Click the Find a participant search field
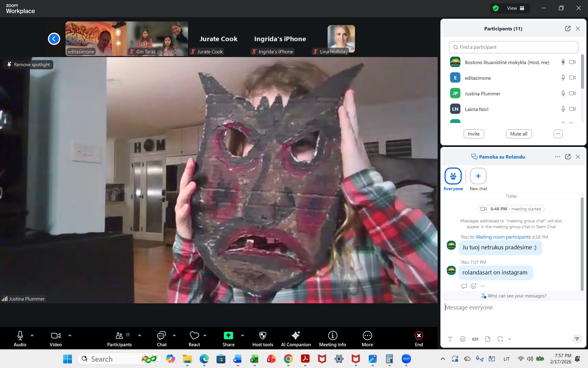 (514, 47)
